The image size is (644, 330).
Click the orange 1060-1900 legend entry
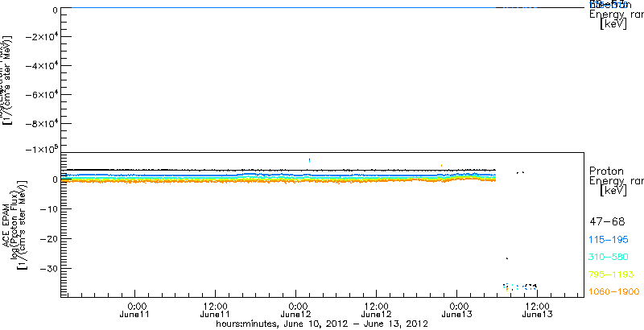614,291
